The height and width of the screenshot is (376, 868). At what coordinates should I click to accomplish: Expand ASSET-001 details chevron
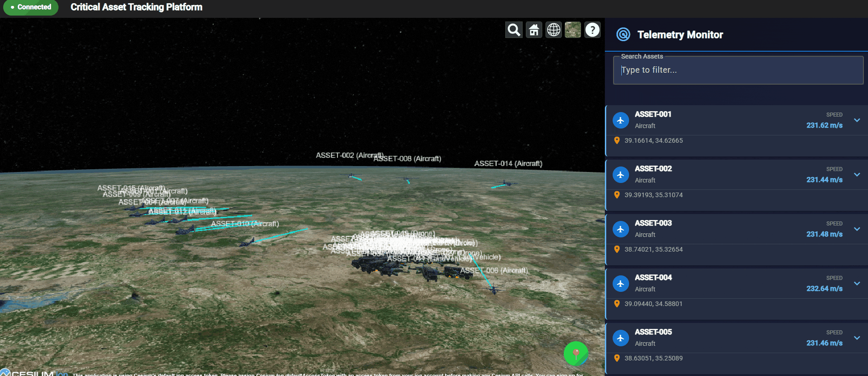tap(857, 120)
